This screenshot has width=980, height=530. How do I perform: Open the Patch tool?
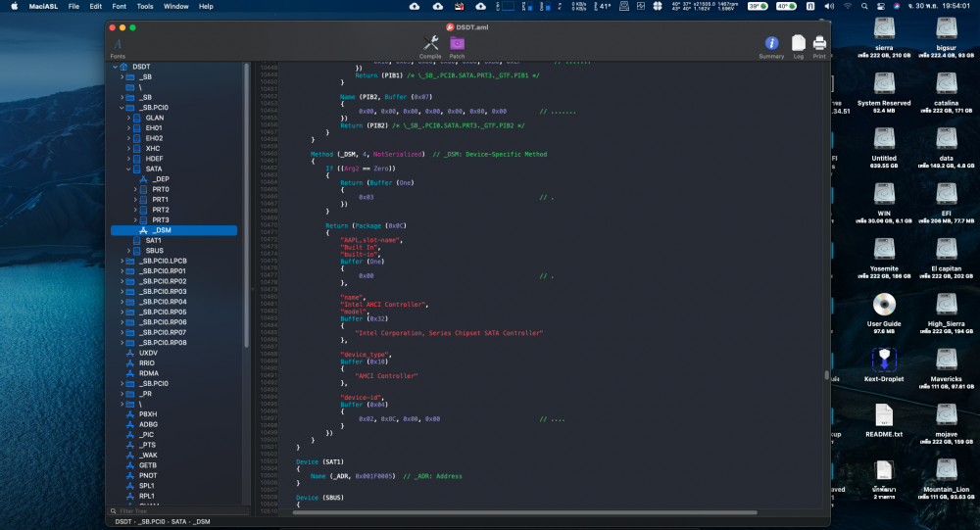coord(457,47)
